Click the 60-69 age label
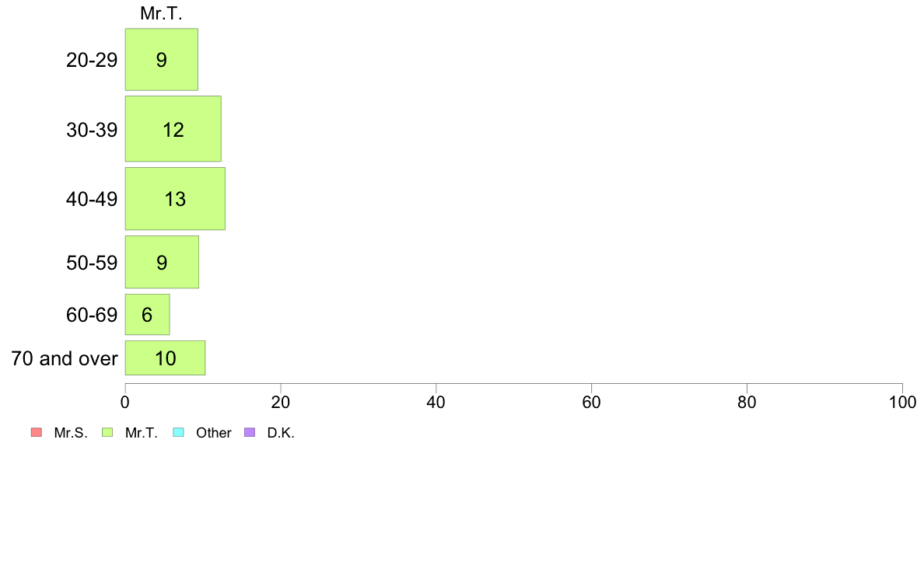 (92, 316)
